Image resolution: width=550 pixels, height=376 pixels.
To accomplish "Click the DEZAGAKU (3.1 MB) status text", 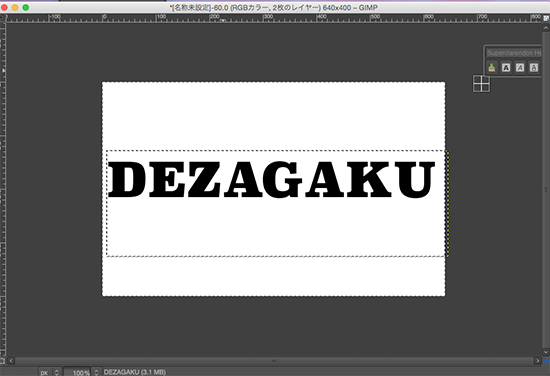I will [135, 372].
